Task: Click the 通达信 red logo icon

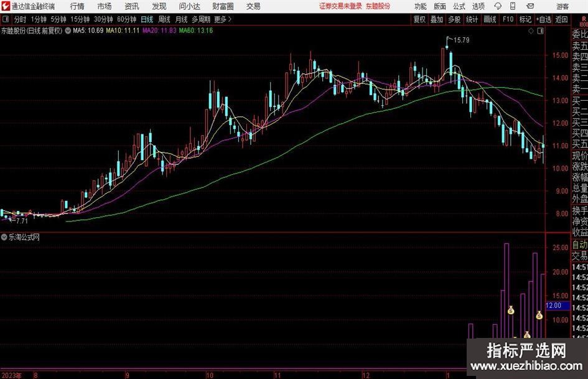Action: pos(6,6)
